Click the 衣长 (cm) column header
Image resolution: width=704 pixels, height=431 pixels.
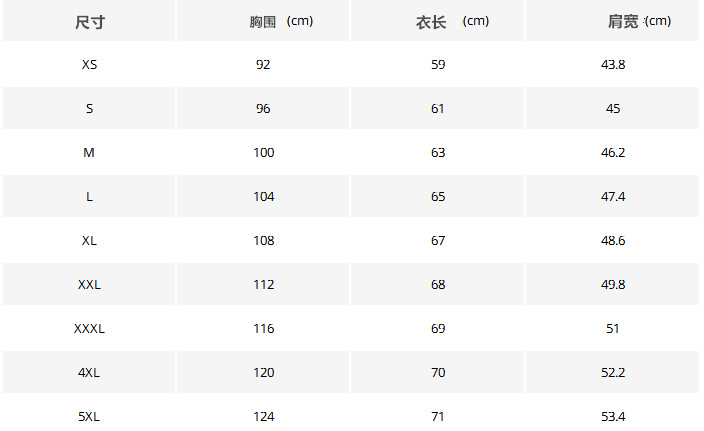pyautogui.click(x=452, y=22)
